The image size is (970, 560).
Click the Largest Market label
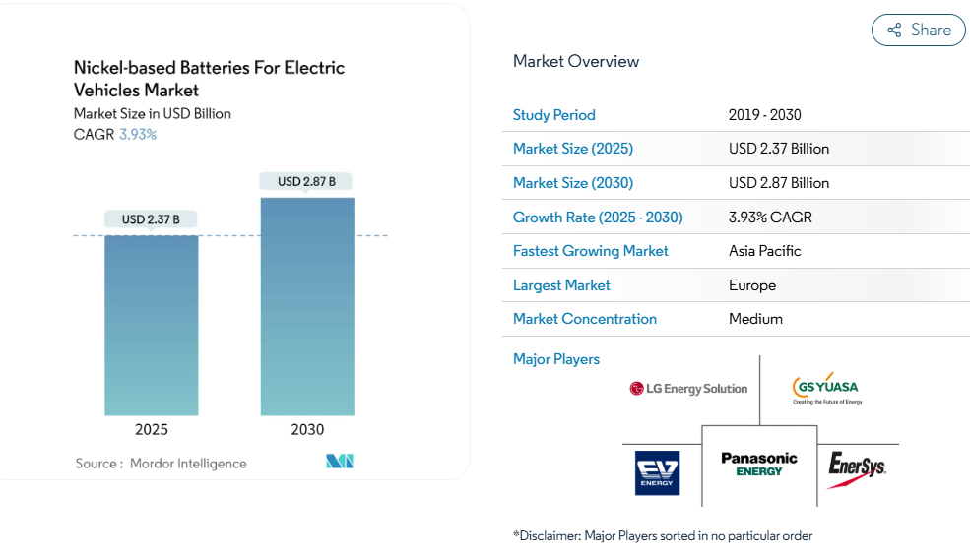[561, 285]
